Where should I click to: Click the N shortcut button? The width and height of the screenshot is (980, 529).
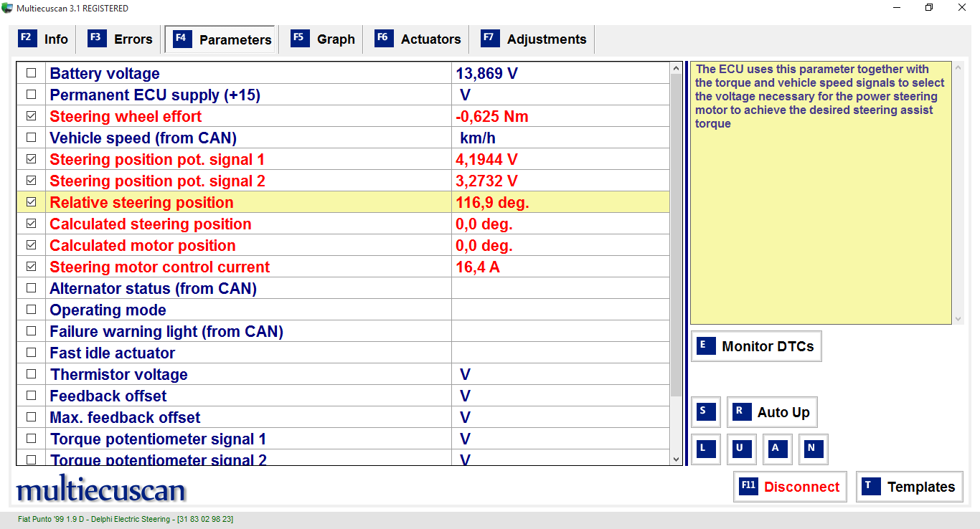(813, 449)
